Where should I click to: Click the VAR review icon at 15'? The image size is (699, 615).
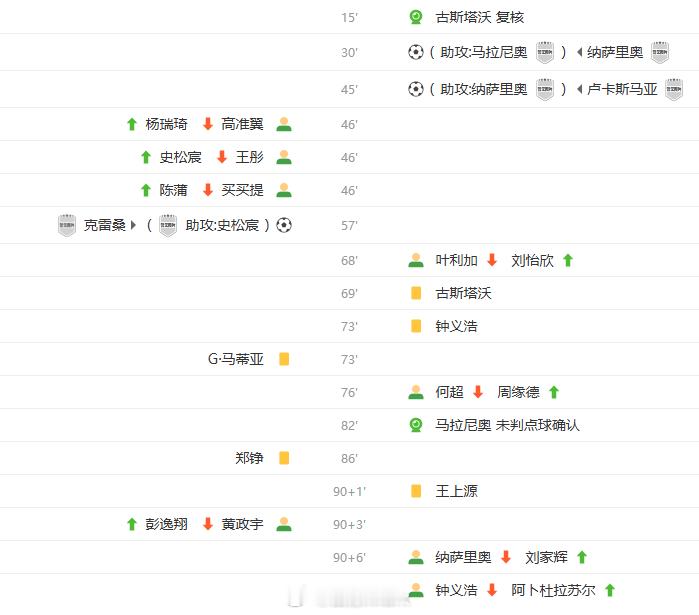point(415,17)
